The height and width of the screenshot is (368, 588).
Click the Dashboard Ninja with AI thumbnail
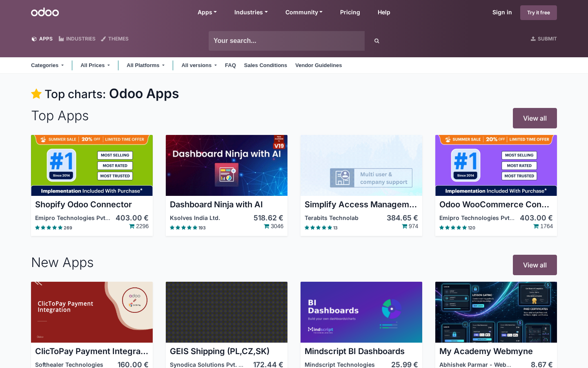pyautogui.click(x=227, y=165)
